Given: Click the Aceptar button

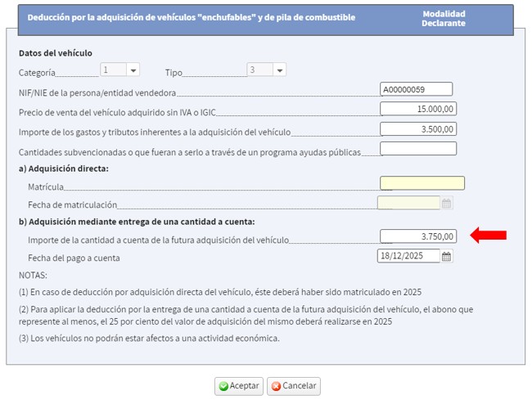Looking at the screenshot, I should (x=238, y=386).
